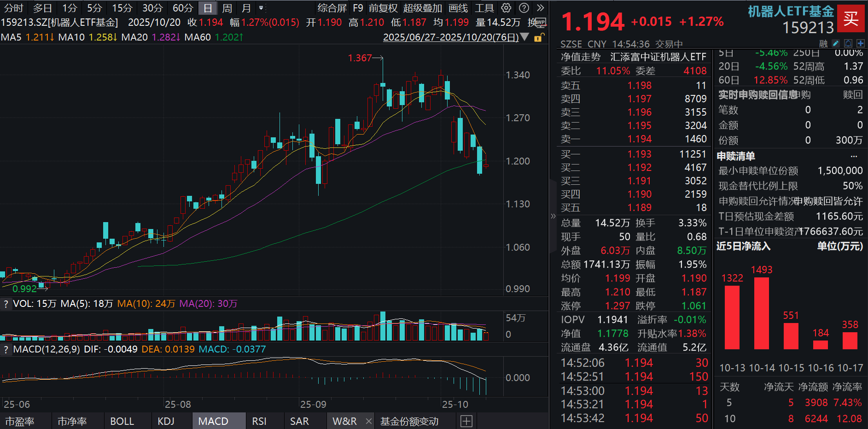Add a new indicator via plus icon in tab bar
868x429 pixels.
[466, 421]
